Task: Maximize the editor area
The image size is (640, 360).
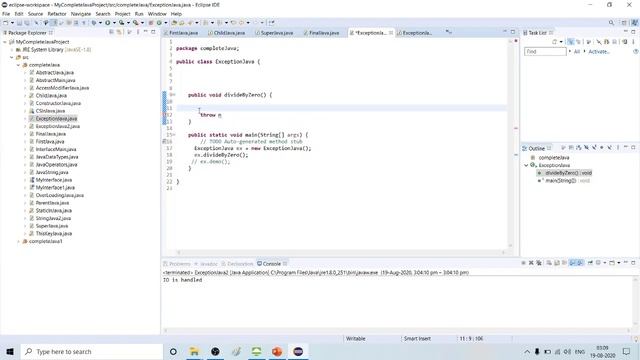Action: coord(513,32)
